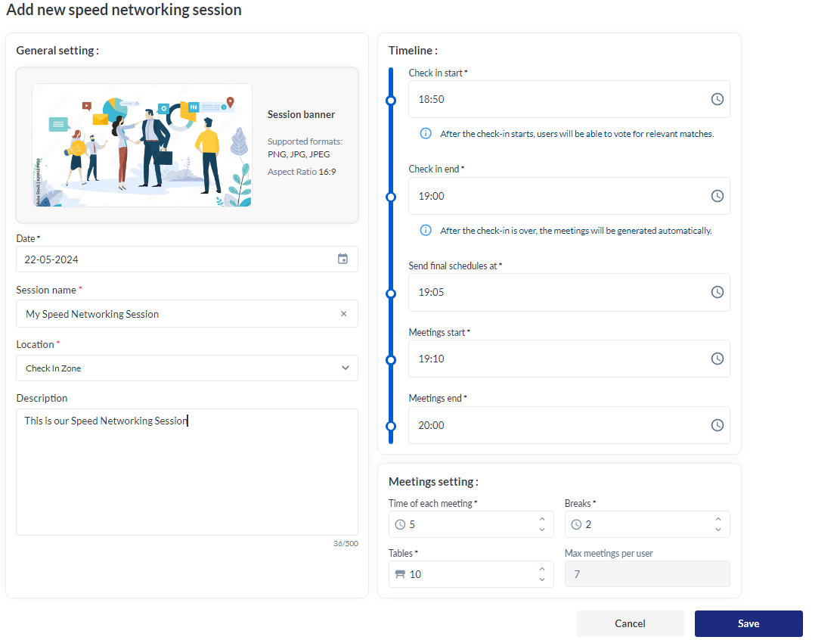
Task: Decrease the Breaks value
Action: pyautogui.click(x=718, y=530)
